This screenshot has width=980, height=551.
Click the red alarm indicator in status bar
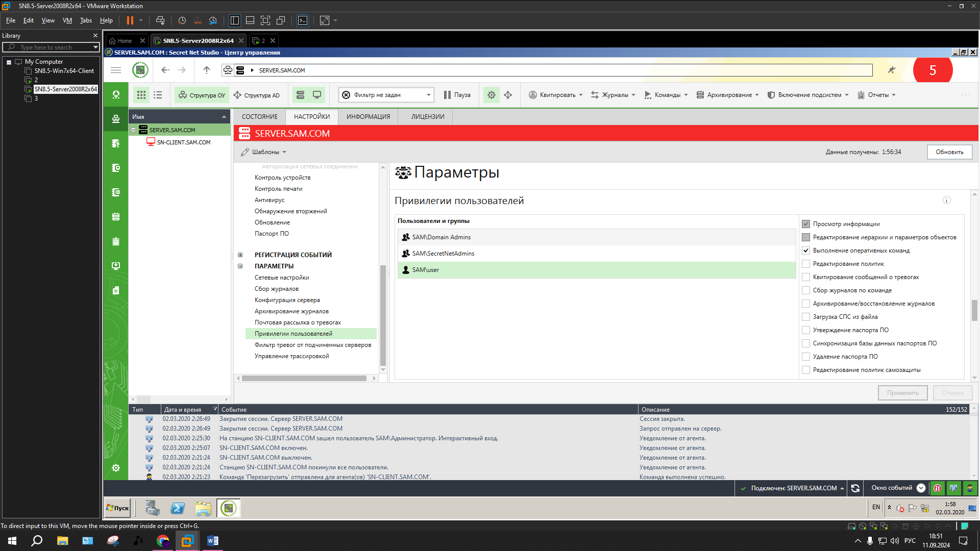(x=937, y=488)
